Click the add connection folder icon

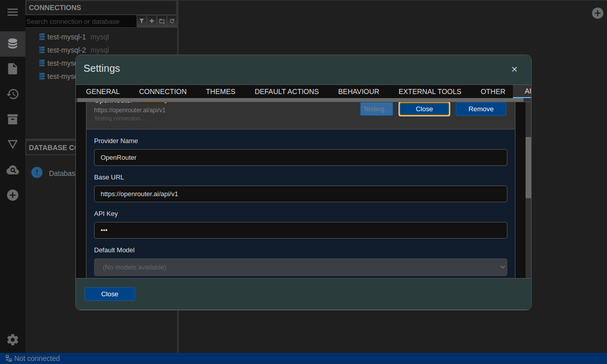(x=162, y=21)
